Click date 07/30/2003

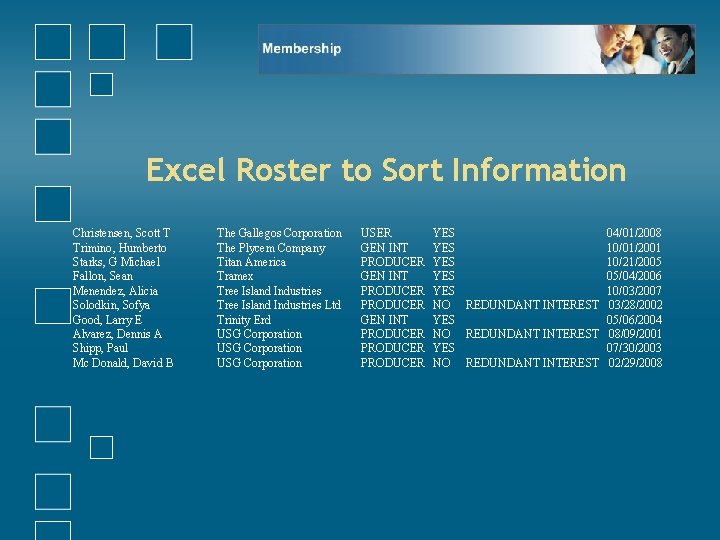pyautogui.click(x=634, y=349)
